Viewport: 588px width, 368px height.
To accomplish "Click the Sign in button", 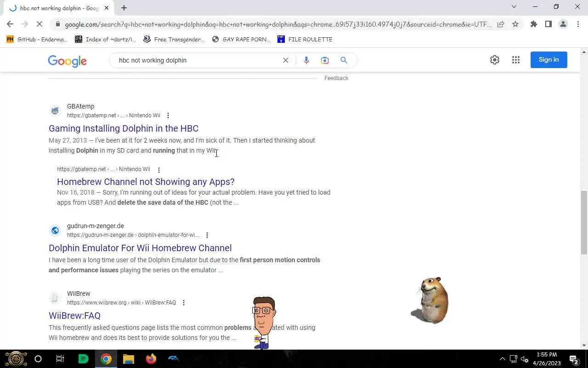I will pos(549,60).
